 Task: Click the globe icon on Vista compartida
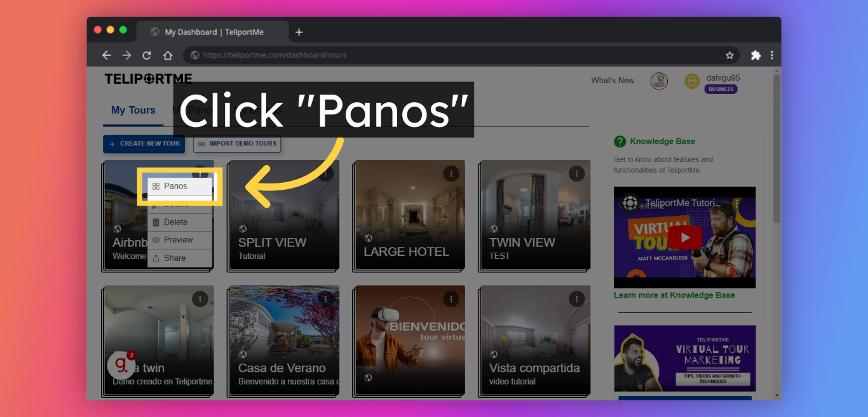click(x=494, y=355)
